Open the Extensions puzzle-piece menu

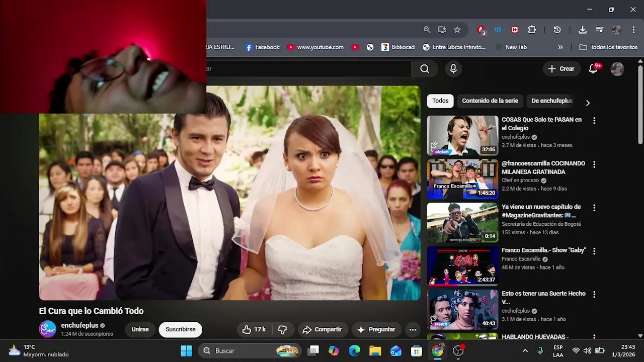(532, 30)
